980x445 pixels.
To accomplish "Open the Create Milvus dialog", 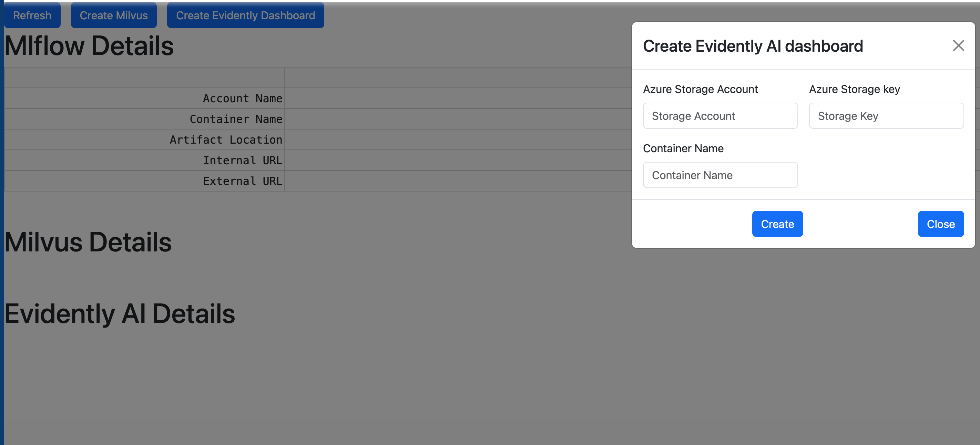I will pos(113,15).
